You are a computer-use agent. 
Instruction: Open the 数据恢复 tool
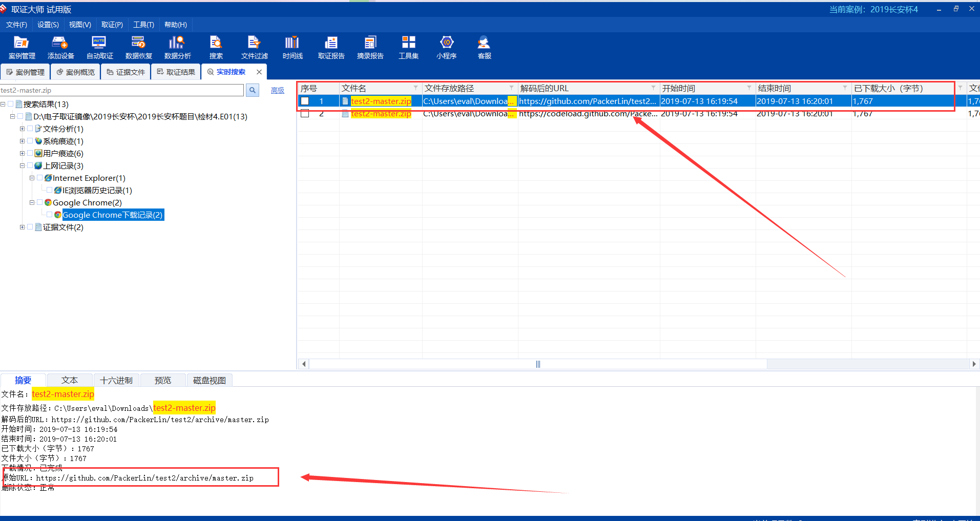138,48
